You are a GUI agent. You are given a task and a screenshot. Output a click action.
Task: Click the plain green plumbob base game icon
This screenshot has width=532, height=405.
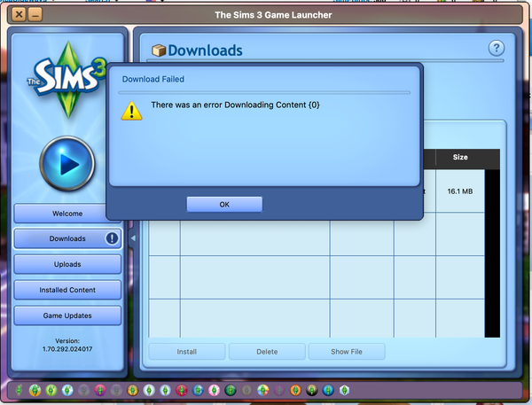point(19,391)
